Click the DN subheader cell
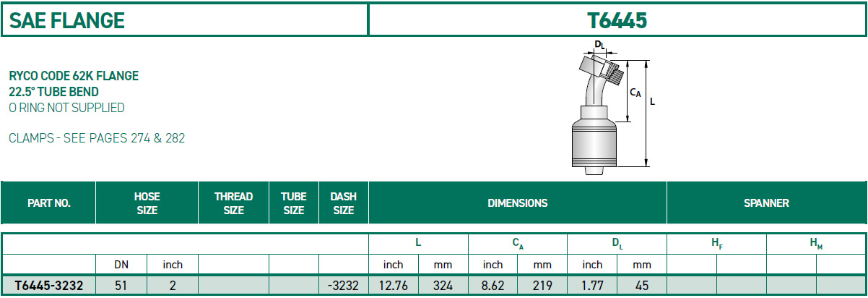The width and height of the screenshot is (868, 298). coord(121,265)
